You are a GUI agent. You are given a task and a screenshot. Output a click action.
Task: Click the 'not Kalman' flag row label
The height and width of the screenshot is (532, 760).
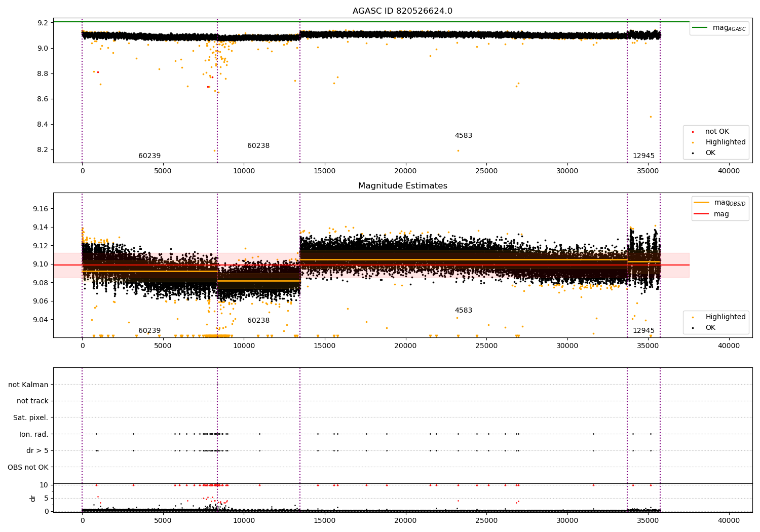point(28,385)
